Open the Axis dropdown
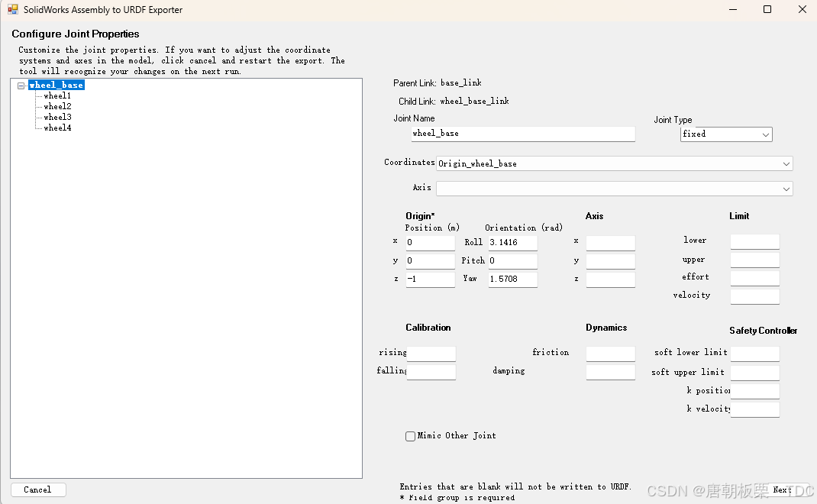Image resolution: width=817 pixels, height=504 pixels. (x=786, y=188)
